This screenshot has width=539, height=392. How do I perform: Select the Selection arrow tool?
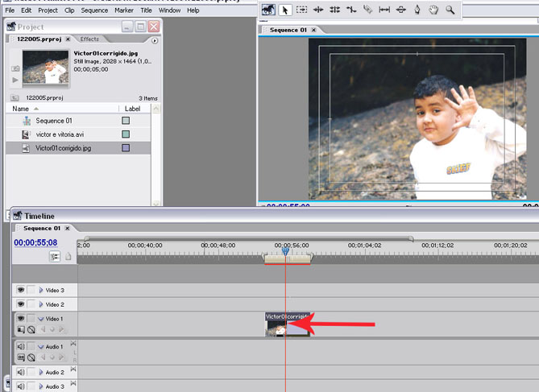[x=284, y=10]
